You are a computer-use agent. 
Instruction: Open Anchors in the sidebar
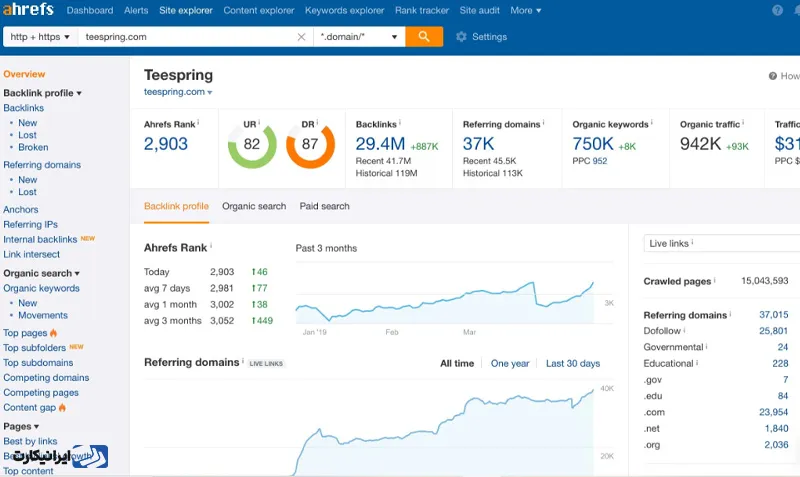click(20, 209)
